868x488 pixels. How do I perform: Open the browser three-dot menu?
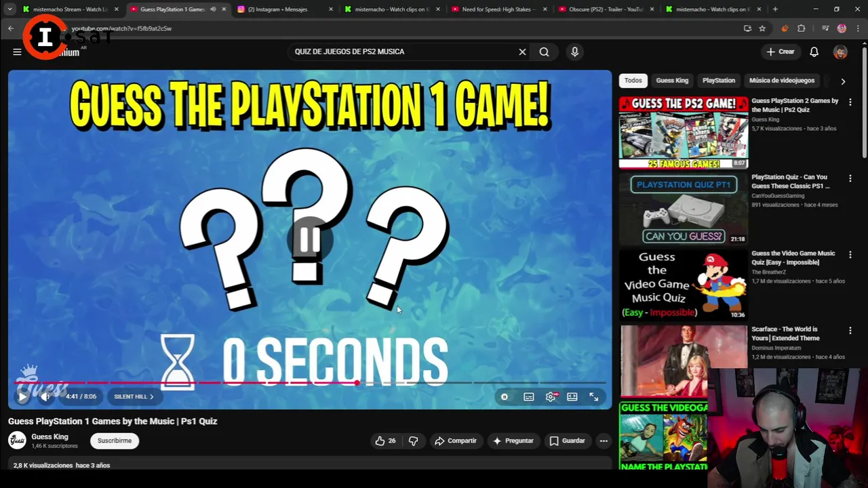click(x=858, y=28)
